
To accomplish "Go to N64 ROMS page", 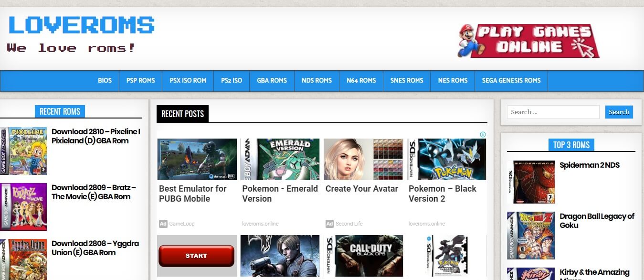I will tap(361, 80).
